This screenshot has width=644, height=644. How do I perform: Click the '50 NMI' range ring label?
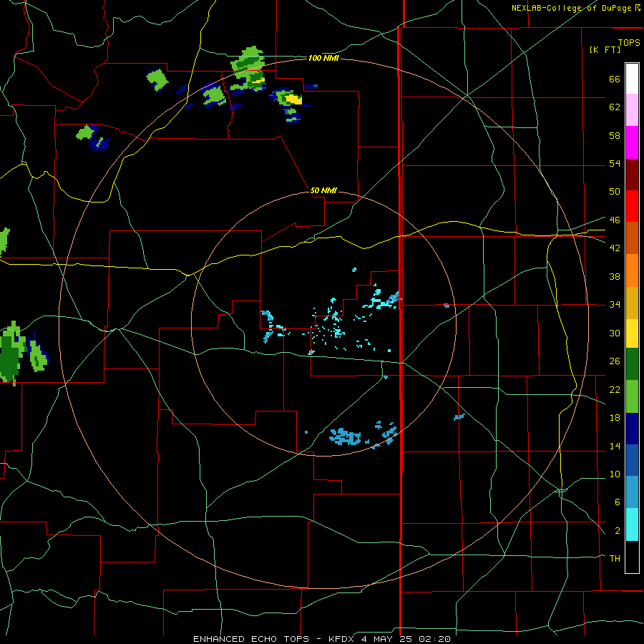pyautogui.click(x=323, y=190)
